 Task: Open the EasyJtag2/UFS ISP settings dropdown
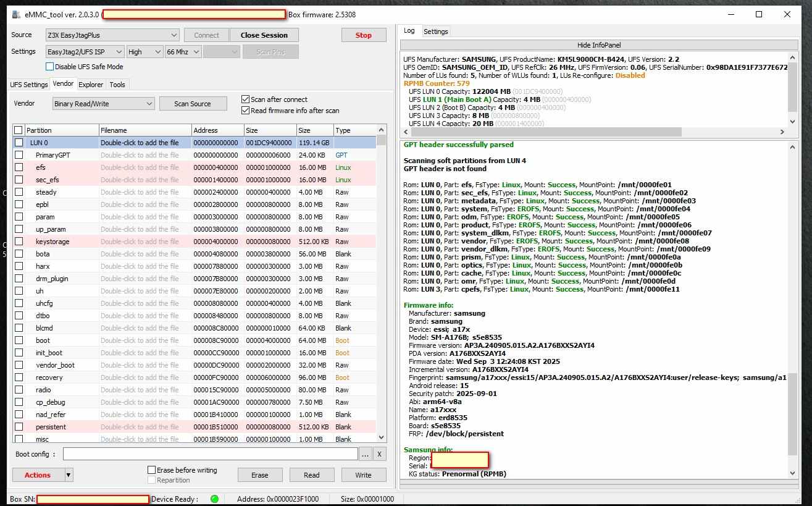click(85, 52)
